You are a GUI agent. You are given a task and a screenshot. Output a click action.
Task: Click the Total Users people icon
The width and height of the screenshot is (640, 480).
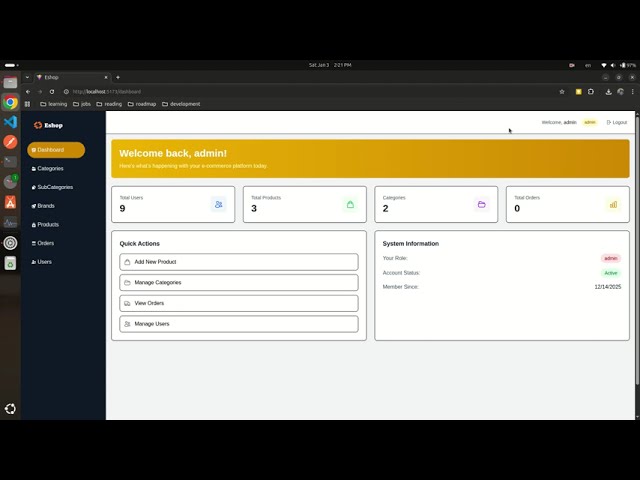[219, 204]
